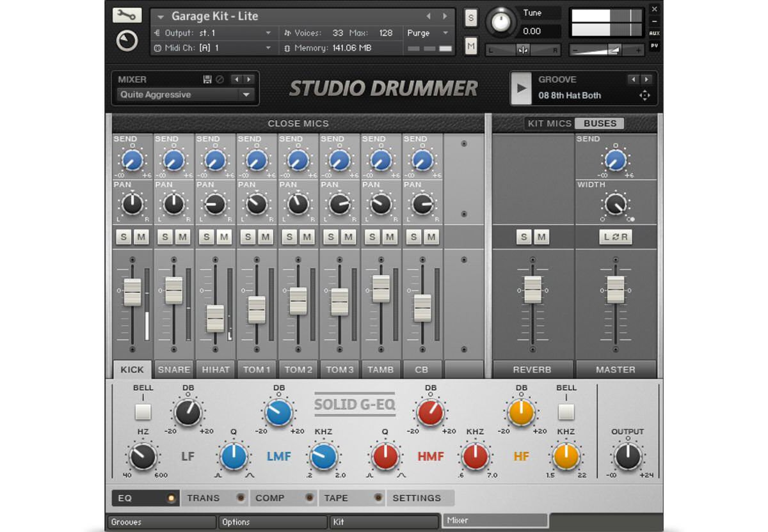Toggle Master L/R channel swap button
Image resolution: width=768 pixels, height=532 pixels.
point(615,237)
